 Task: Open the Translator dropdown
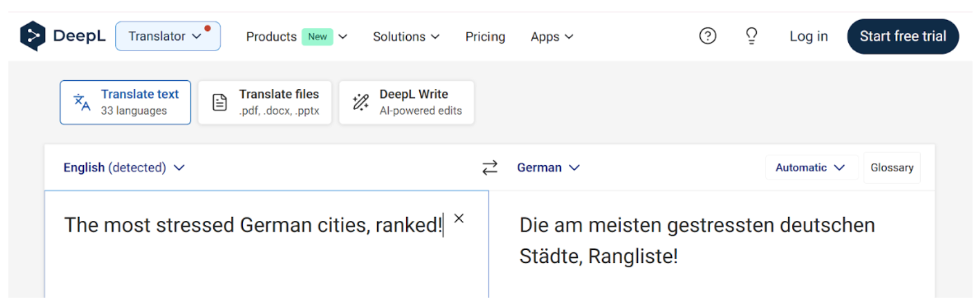click(167, 36)
